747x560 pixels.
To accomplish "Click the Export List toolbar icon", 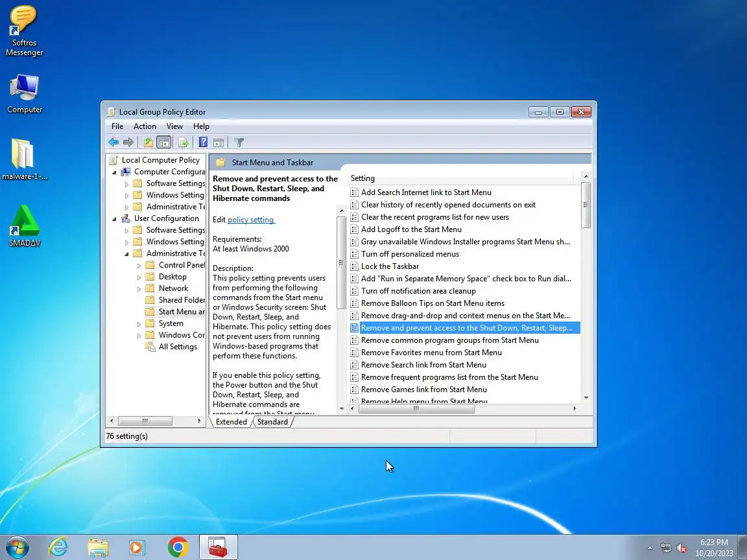I will pos(183,142).
